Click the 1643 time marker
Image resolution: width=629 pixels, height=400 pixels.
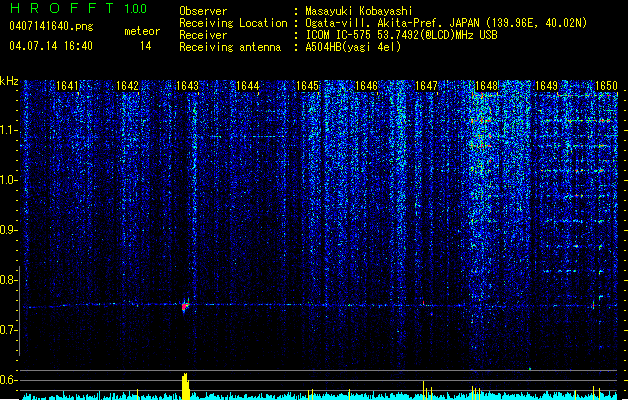click(x=187, y=86)
